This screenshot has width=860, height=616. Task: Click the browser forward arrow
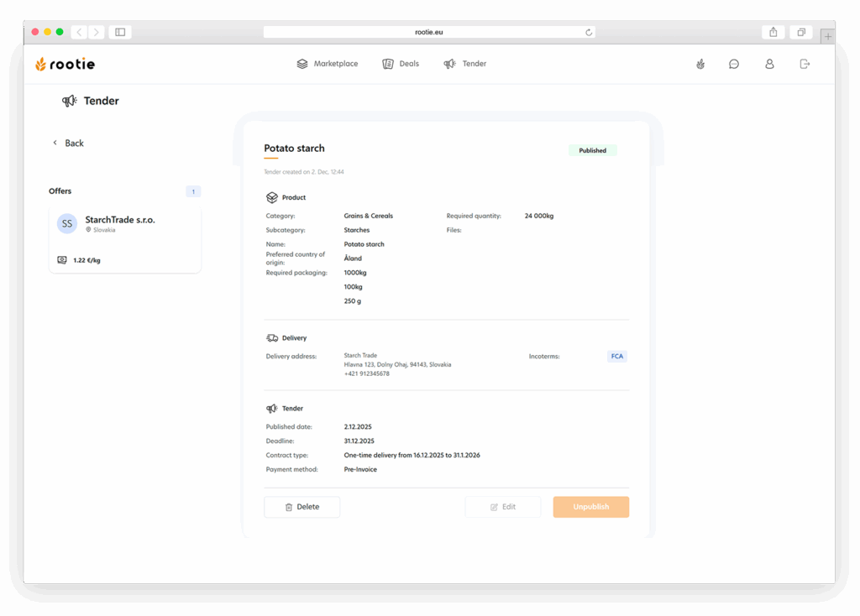(97, 32)
